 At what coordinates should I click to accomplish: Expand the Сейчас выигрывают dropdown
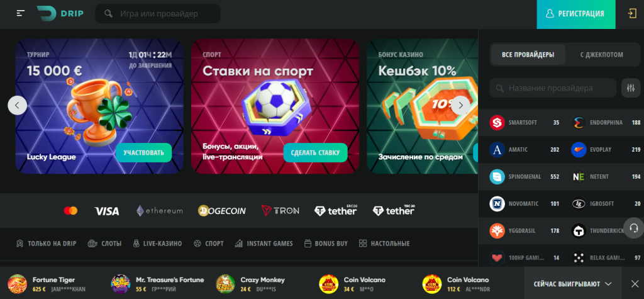click(x=573, y=284)
